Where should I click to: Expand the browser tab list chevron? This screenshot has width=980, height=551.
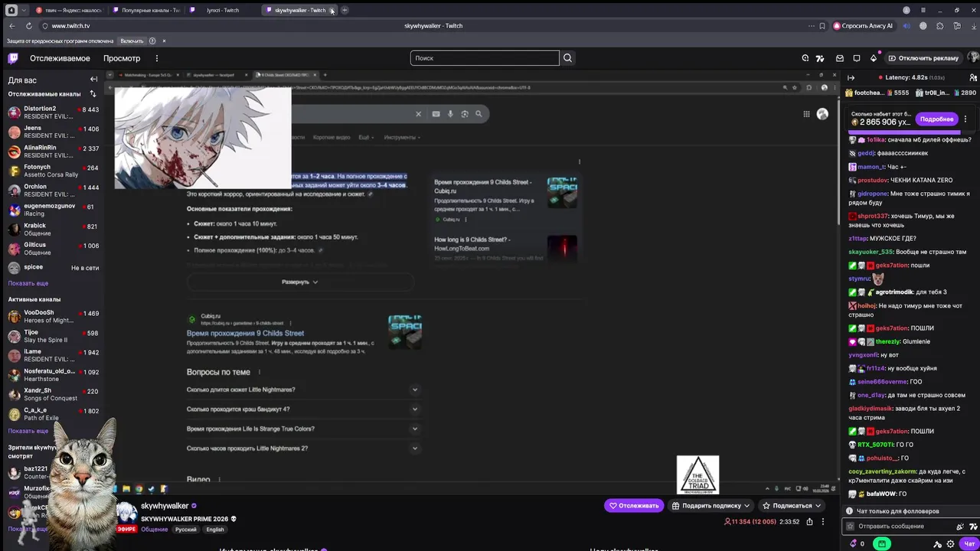coord(24,10)
